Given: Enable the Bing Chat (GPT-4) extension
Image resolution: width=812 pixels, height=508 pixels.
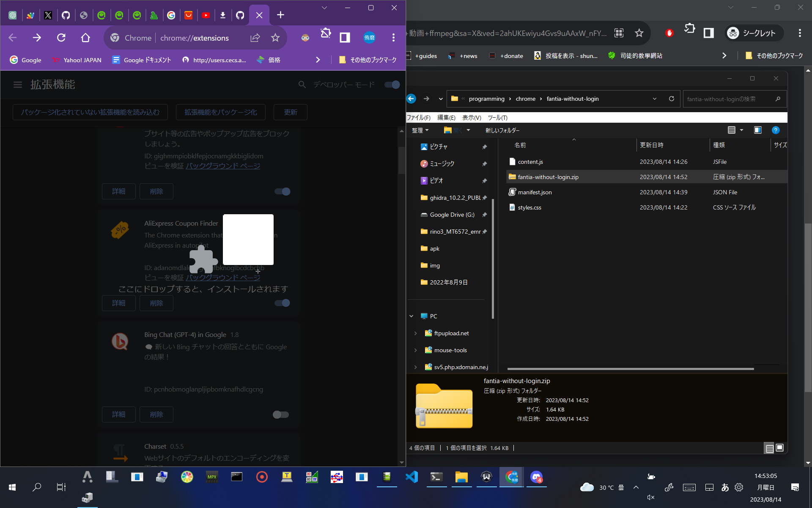Looking at the screenshot, I should 280,414.
